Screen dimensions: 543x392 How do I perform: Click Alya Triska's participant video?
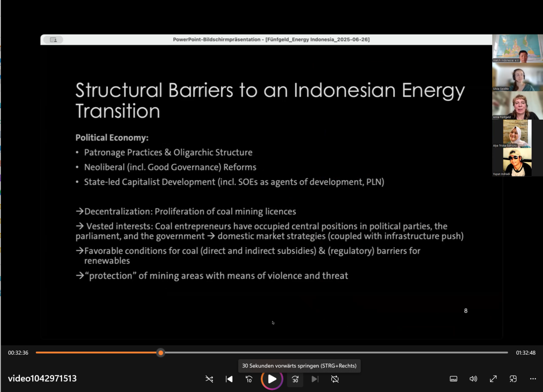point(517,134)
